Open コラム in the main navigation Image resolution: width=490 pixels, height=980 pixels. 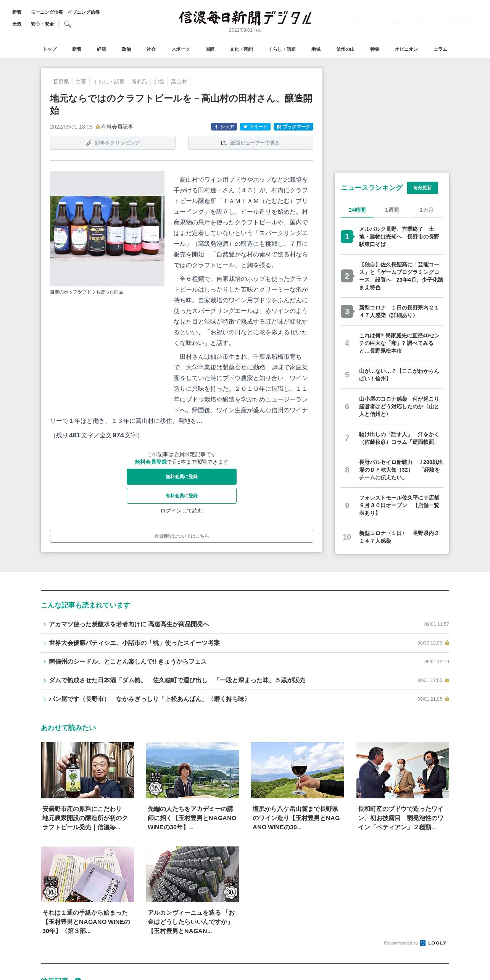click(x=440, y=49)
